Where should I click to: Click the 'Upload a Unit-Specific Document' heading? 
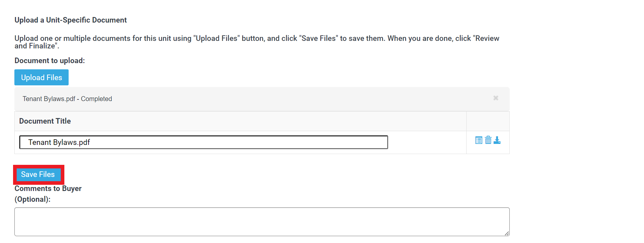click(71, 20)
